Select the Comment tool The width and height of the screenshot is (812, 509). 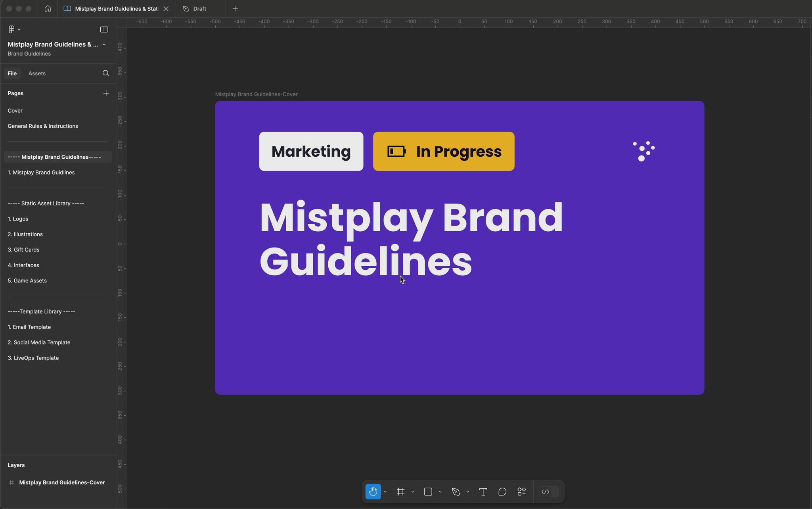click(502, 492)
